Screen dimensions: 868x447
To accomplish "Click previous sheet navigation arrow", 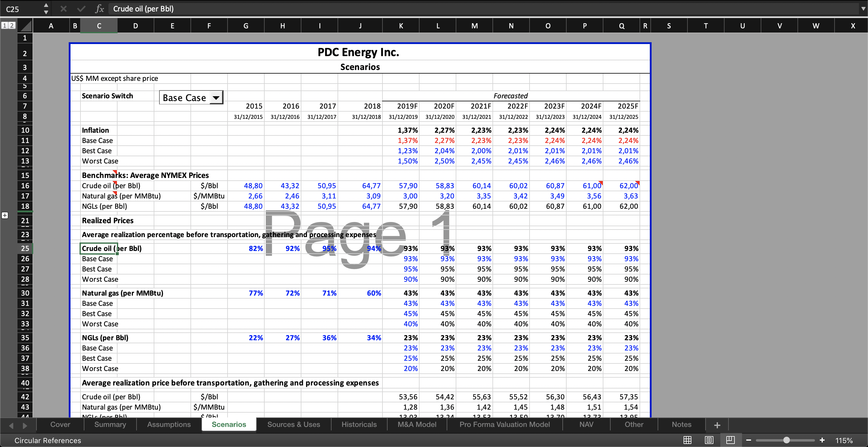I will tap(11, 425).
